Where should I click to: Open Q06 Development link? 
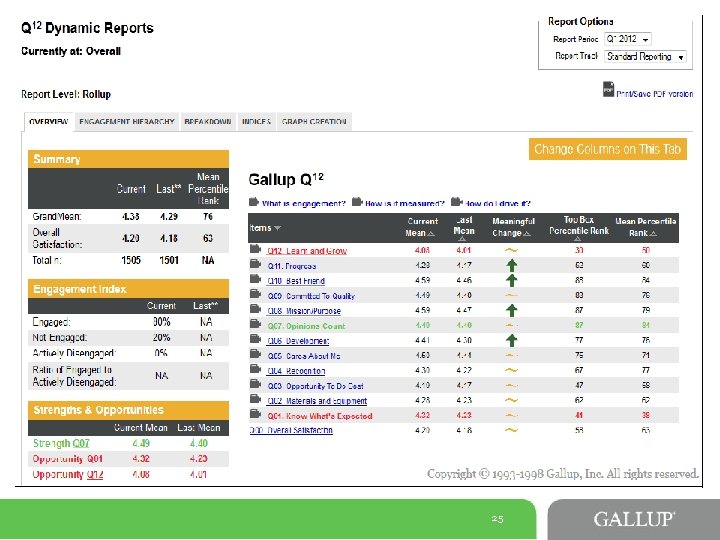pyautogui.click(x=298, y=341)
